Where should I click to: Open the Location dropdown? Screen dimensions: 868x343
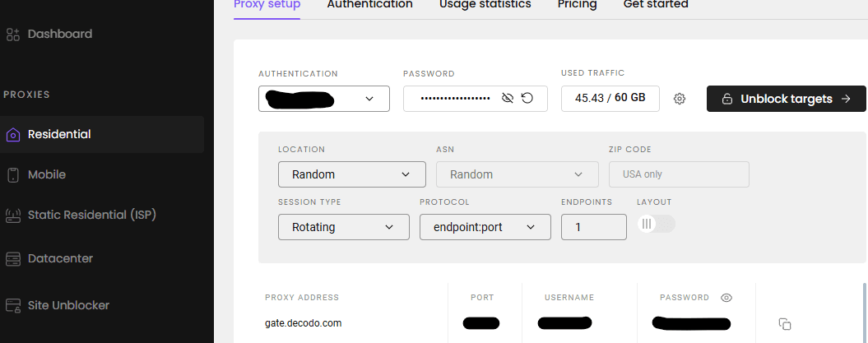point(351,174)
